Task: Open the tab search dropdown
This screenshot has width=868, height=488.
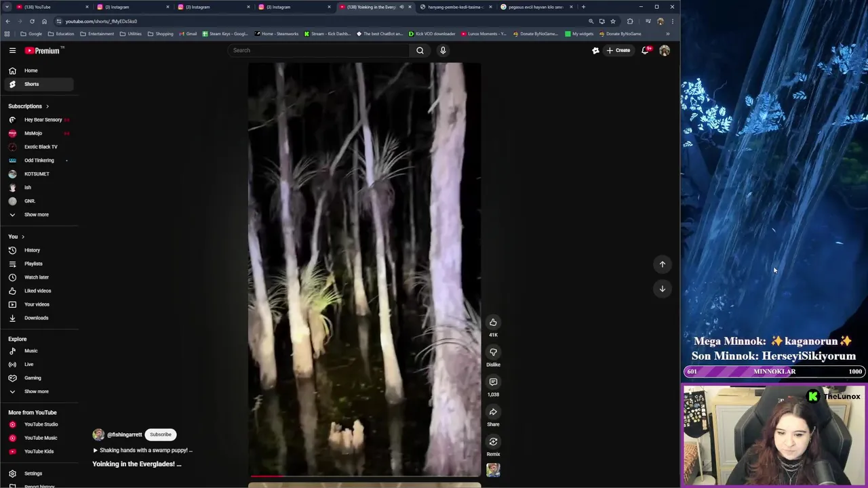Action: point(6,7)
